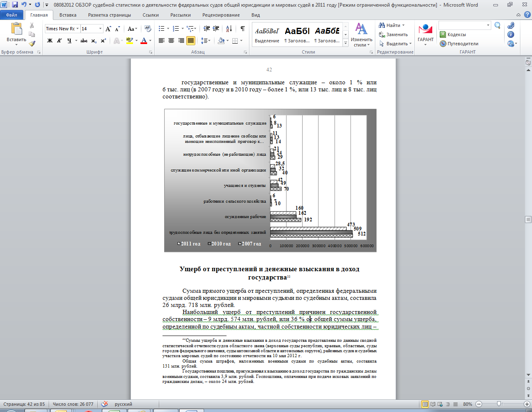
Task: Click the GARANT info icon
Action: [x=511, y=34]
